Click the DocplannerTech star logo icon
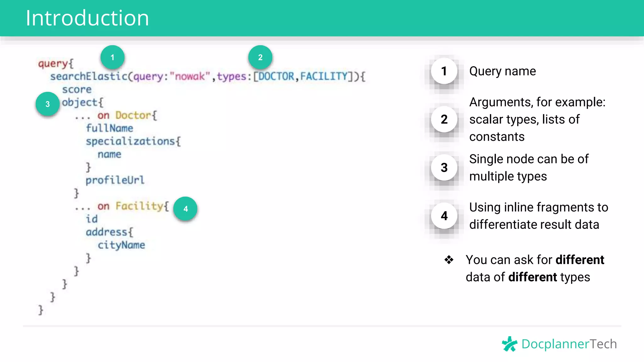This screenshot has height=362, width=644. click(509, 344)
